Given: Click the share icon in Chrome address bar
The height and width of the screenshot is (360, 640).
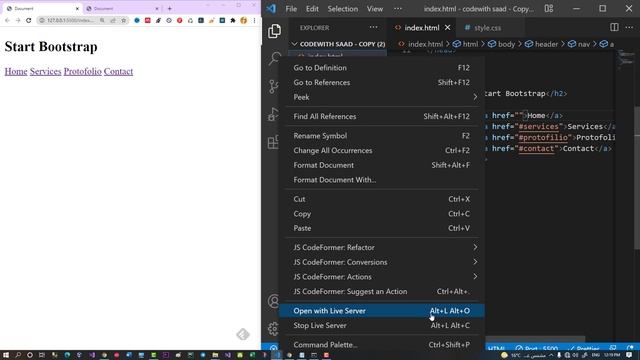Looking at the screenshot, I should click(x=113, y=20).
